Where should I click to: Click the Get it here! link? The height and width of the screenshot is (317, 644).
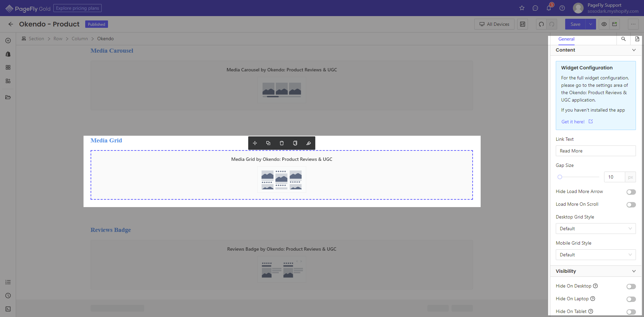pyautogui.click(x=577, y=122)
